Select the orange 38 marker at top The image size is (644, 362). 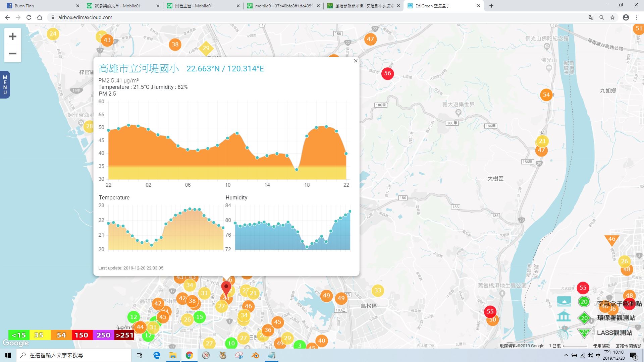[x=175, y=44]
